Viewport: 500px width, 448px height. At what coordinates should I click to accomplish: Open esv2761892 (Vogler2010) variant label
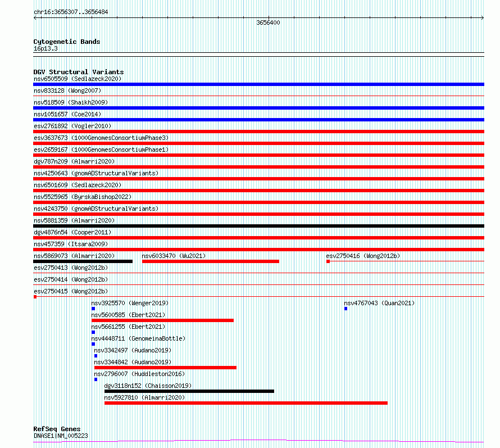[72, 126]
